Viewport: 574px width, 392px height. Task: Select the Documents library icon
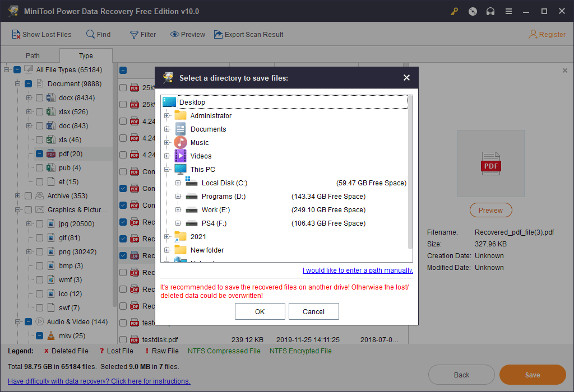(x=180, y=129)
